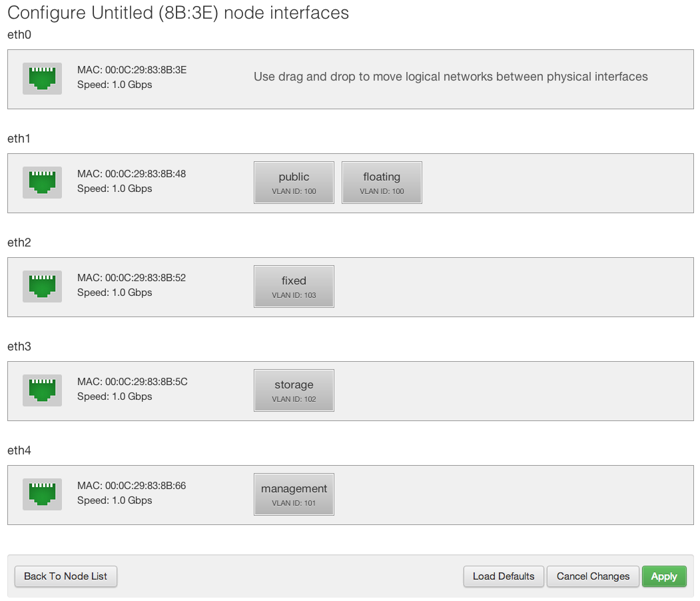Click the eth3 heading label
This screenshot has height=601, width=700.
click(x=19, y=346)
